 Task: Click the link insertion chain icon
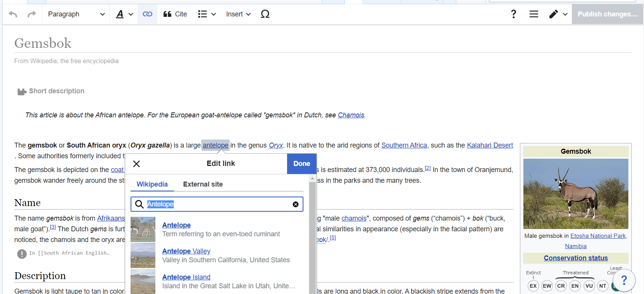pos(147,14)
